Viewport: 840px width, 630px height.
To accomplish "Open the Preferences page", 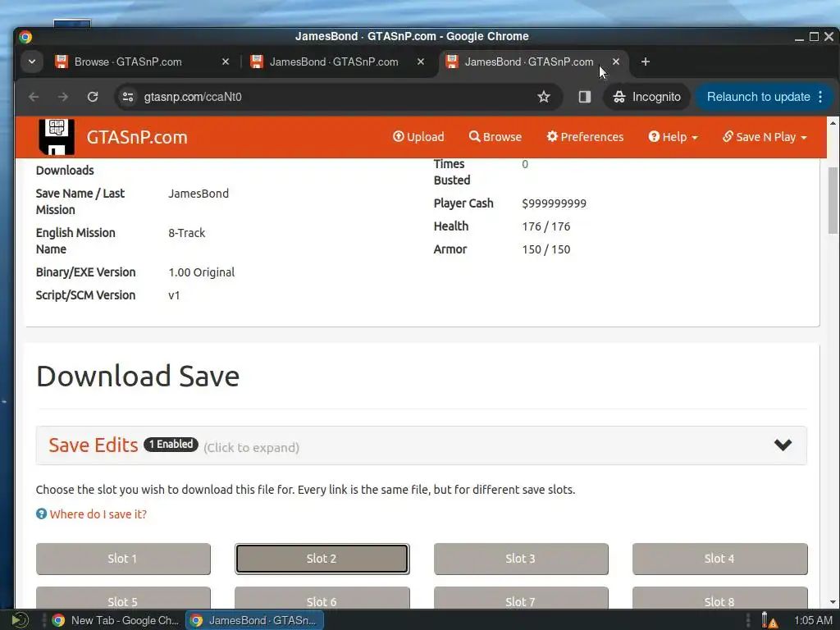I will 585,137.
